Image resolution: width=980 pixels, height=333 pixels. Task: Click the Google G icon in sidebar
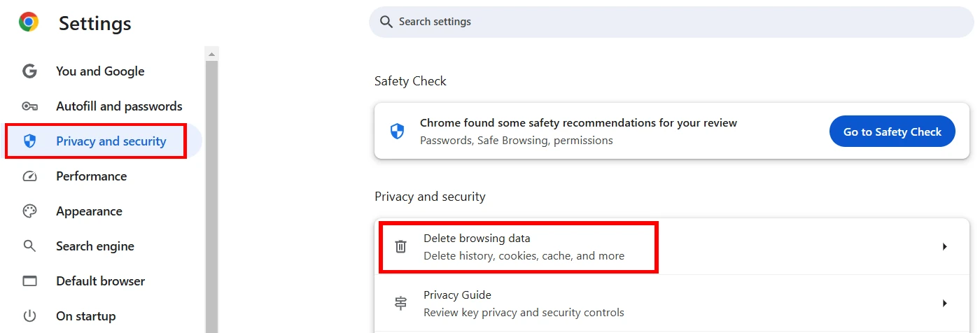29,71
